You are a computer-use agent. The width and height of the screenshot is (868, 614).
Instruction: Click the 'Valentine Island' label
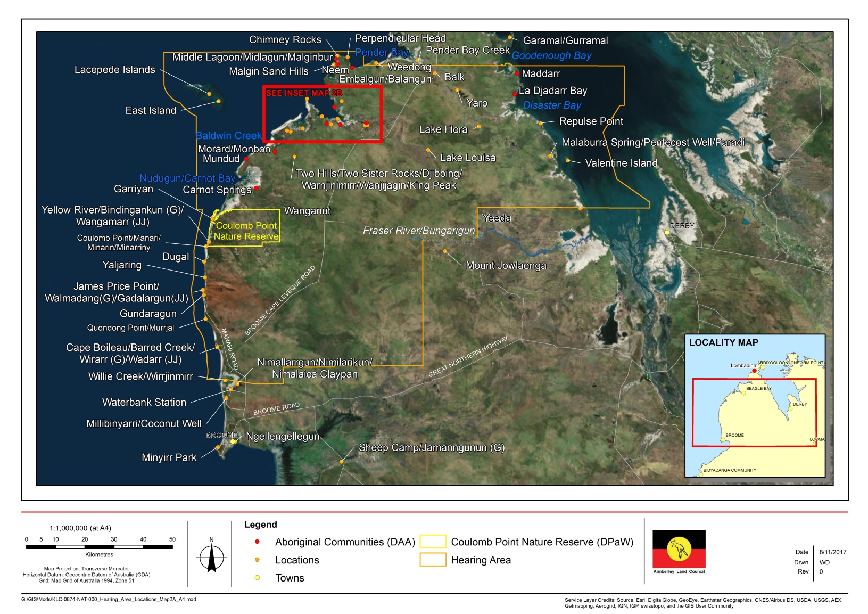point(621,163)
